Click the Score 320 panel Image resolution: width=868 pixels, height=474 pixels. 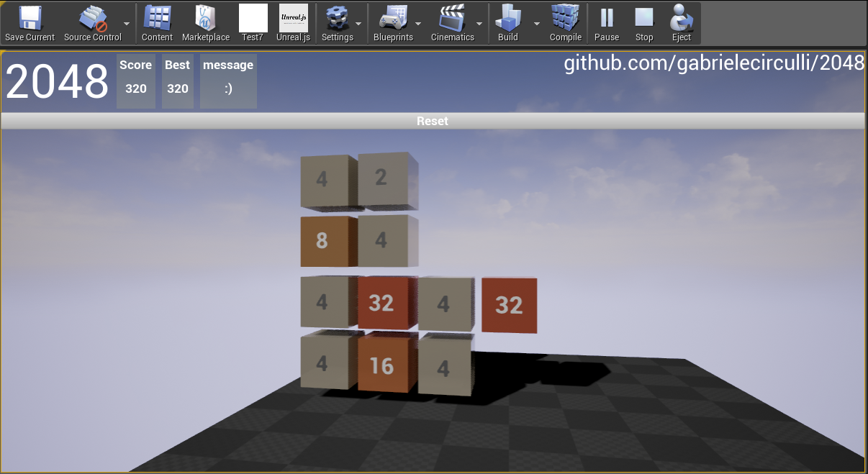point(136,81)
